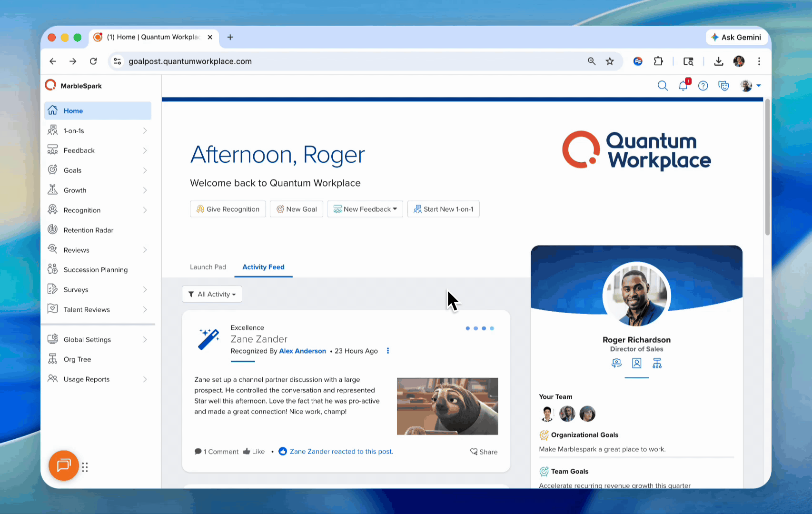
Task: Select the Home item in the sidebar
Action: (x=73, y=110)
